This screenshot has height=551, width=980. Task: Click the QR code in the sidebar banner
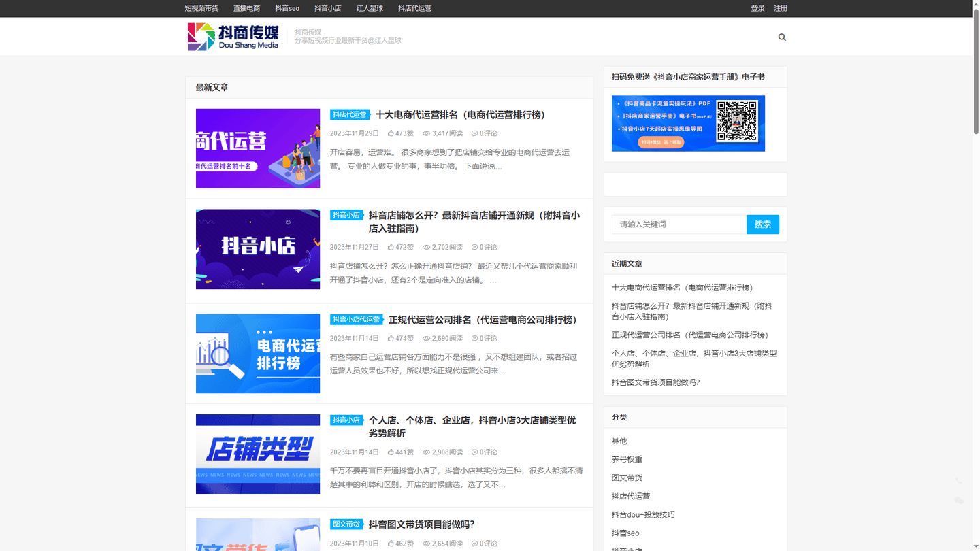pos(738,122)
